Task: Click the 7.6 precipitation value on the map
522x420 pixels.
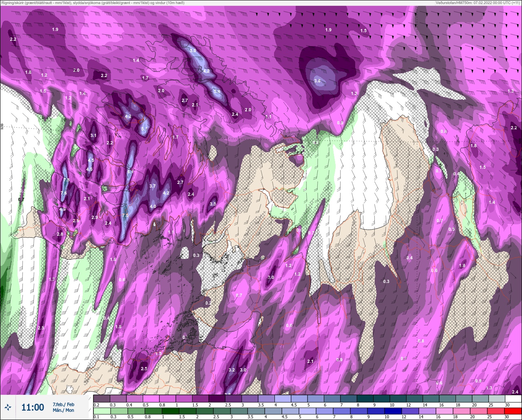Action: coord(64,193)
